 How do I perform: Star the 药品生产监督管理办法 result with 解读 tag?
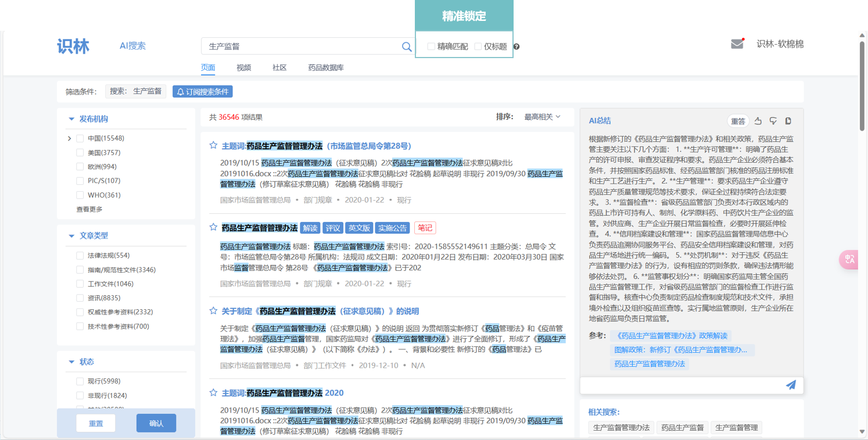click(x=213, y=227)
